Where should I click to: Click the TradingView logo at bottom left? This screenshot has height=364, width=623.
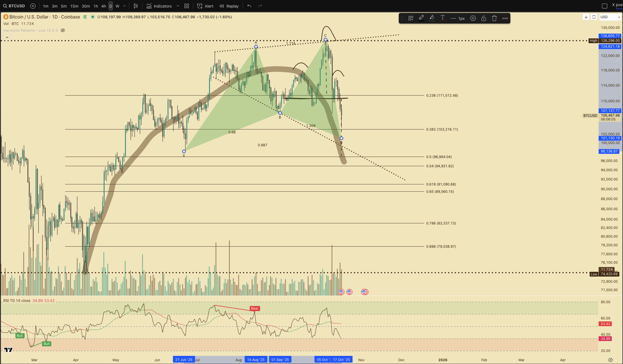pos(8,350)
